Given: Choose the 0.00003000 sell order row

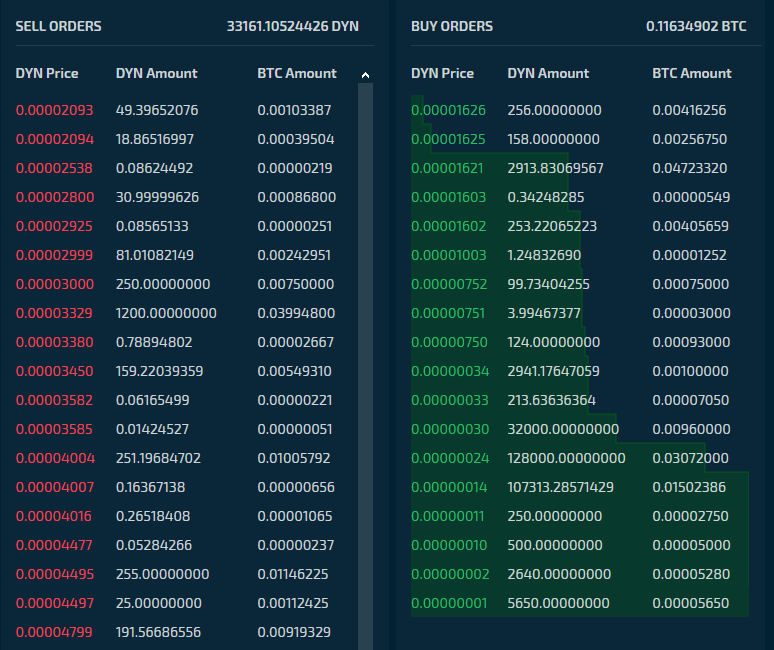Looking at the screenshot, I should (176, 284).
